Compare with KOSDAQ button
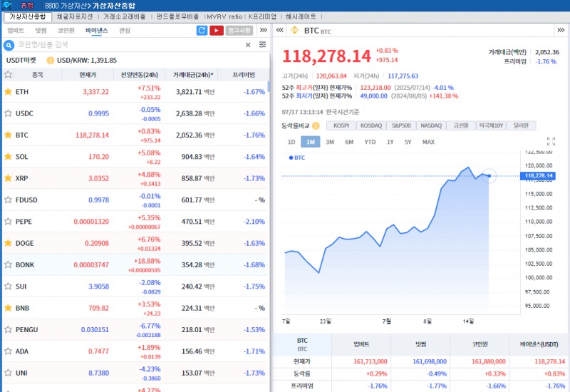 [371, 125]
